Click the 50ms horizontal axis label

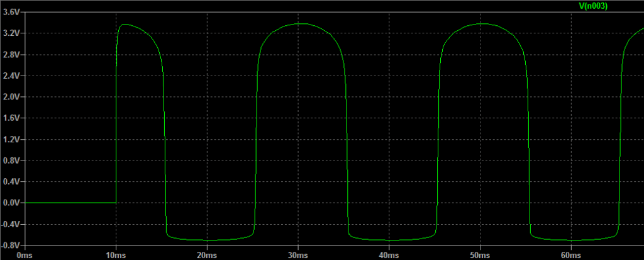(480, 255)
